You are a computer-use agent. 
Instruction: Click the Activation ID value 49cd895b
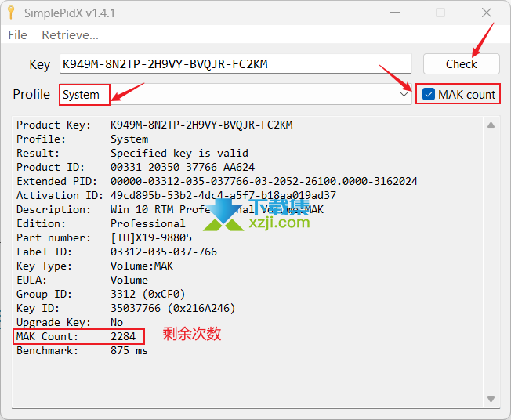point(223,195)
